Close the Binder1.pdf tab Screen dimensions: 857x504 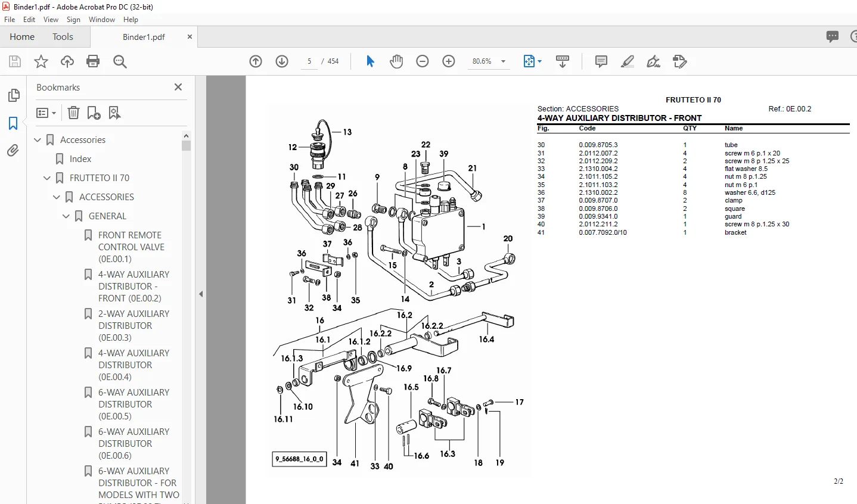point(190,37)
